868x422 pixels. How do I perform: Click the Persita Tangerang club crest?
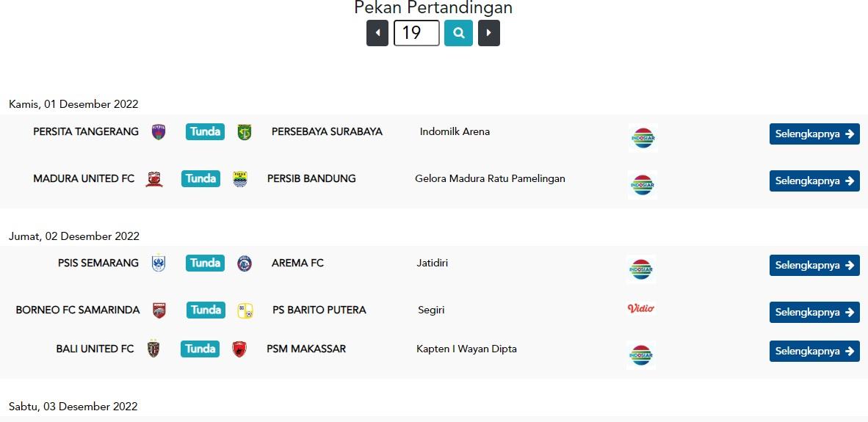pyautogui.click(x=159, y=132)
